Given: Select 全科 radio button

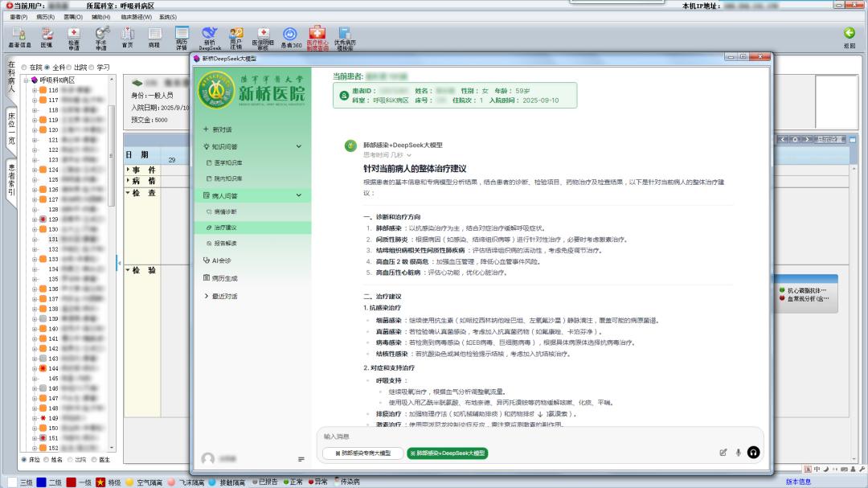Looking at the screenshot, I should [x=47, y=68].
